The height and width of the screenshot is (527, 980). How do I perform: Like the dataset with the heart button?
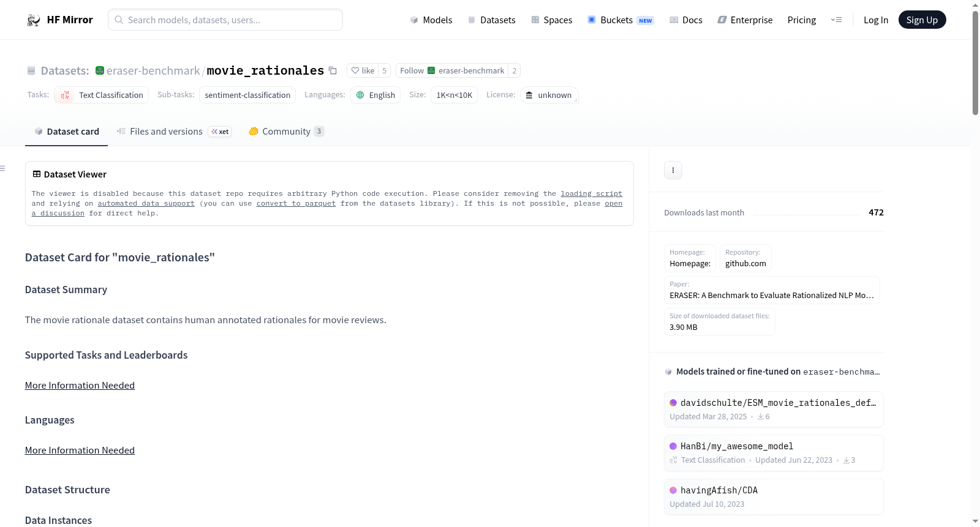coord(363,70)
